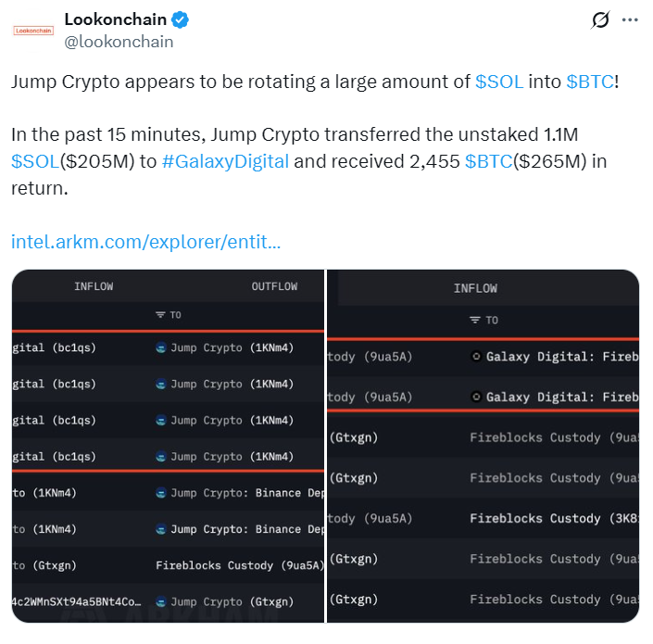Image resolution: width=653 pixels, height=644 pixels.
Task: Click the Jump Crypto: Binance Deposit entry
Action: 247,493
